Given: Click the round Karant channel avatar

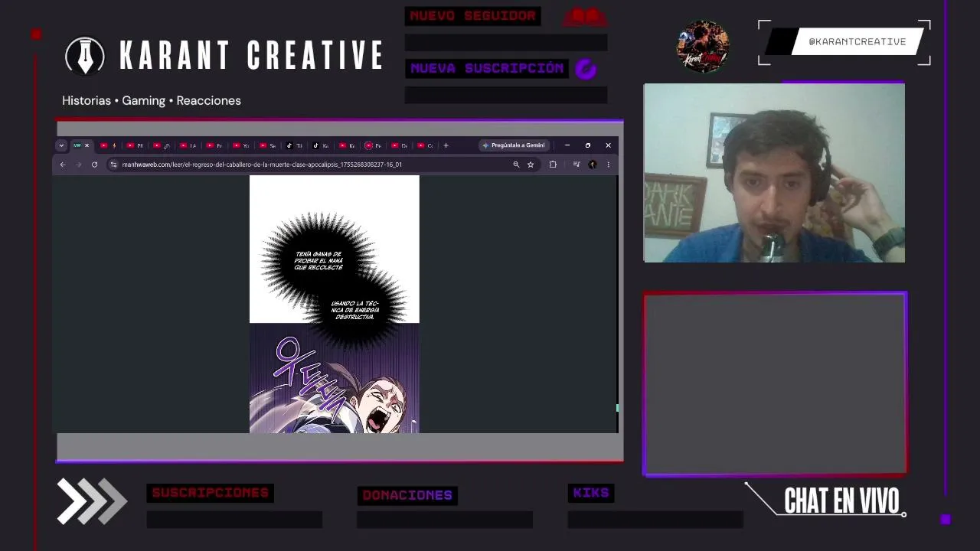Looking at the screenshot, I should (703, 46).
